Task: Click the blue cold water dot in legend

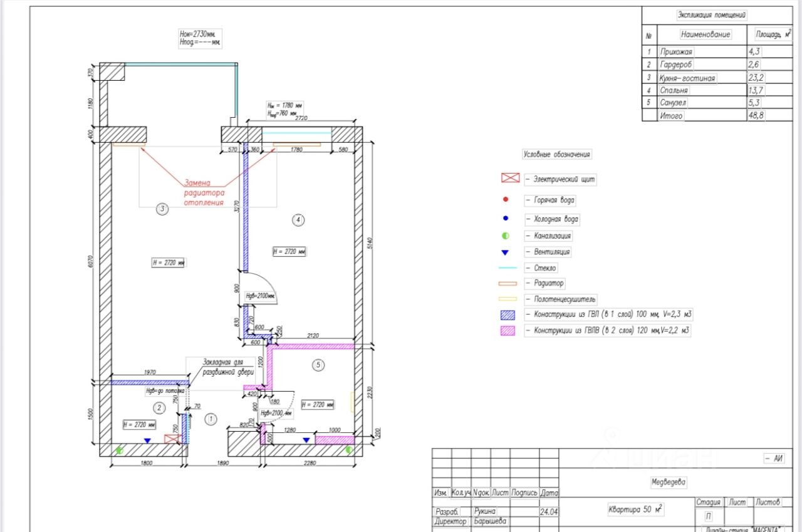Action: click(506, 219)
